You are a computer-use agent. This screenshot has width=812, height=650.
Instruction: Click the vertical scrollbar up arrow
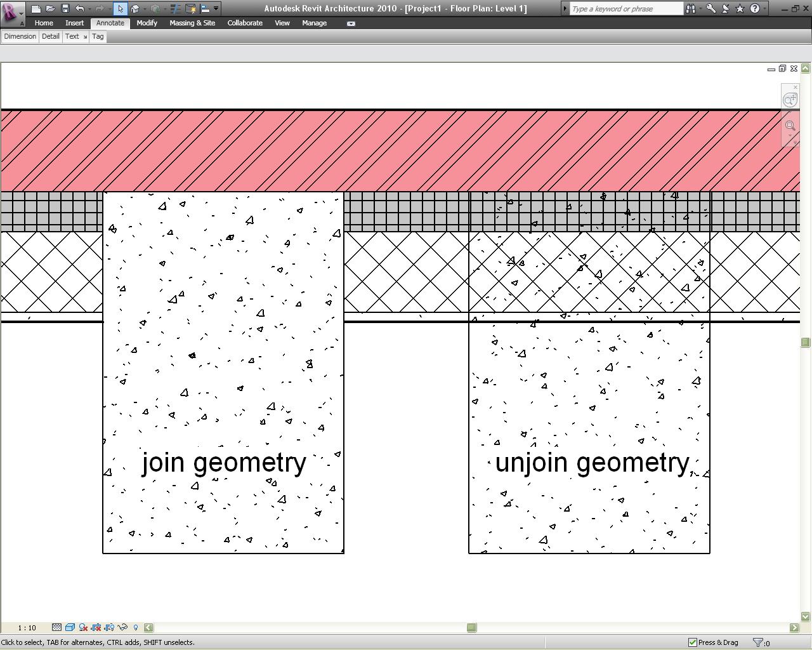click(806, 68)
